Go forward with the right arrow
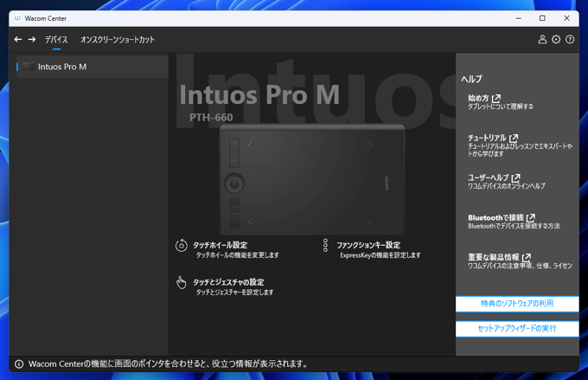The height and width of the screenshot is (380, 588). coord(32,40)
